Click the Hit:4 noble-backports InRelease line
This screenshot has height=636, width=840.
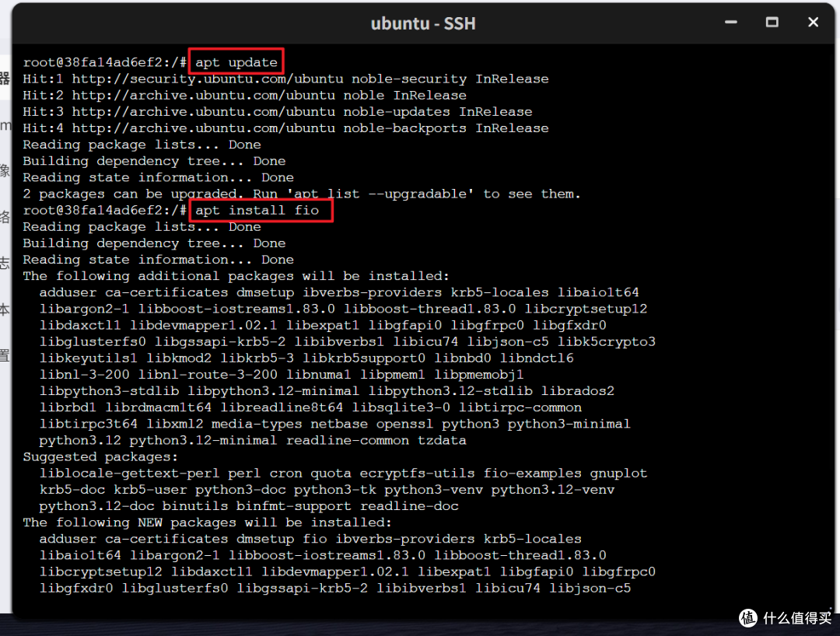click(285, 128)
